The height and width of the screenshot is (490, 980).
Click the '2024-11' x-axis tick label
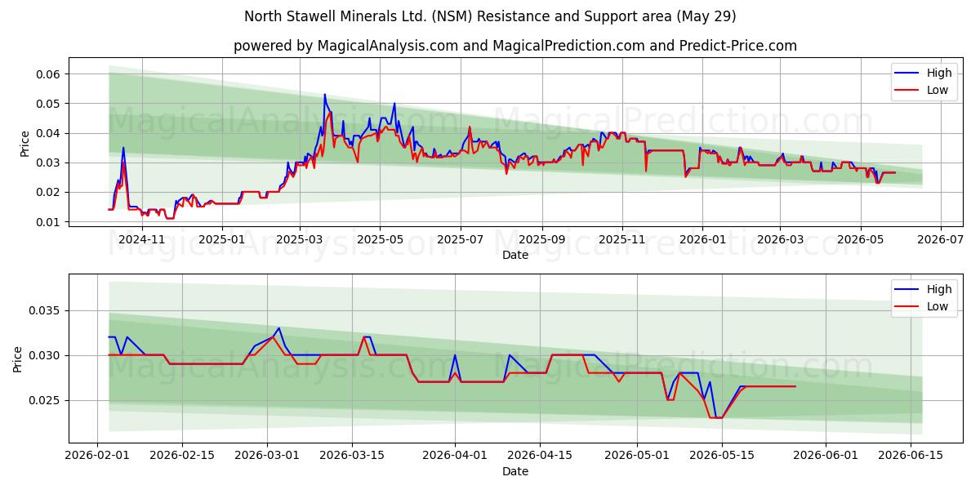[x=143, y=240]
